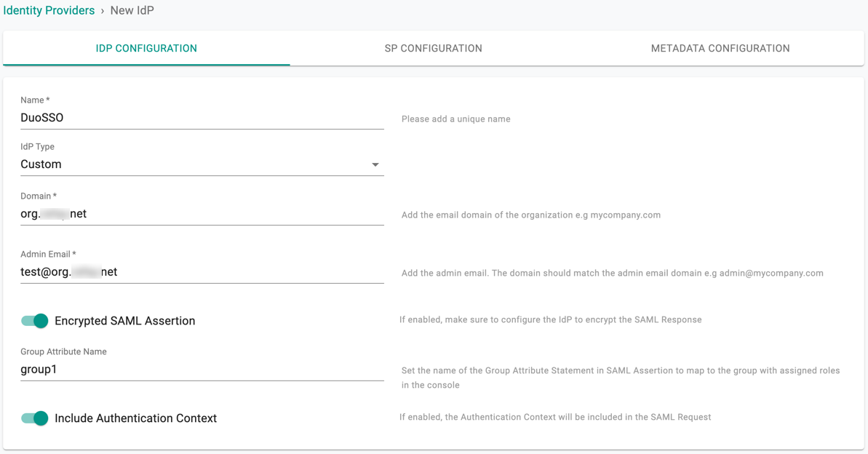
Task: Click the Group Attribute Statement help text
Action: coord(621,378)
